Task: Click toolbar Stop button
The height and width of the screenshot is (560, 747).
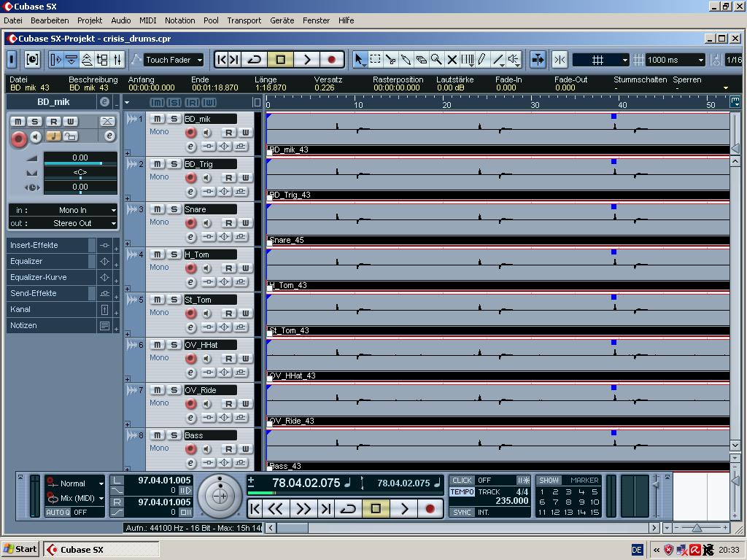Action: click(281, 60)
